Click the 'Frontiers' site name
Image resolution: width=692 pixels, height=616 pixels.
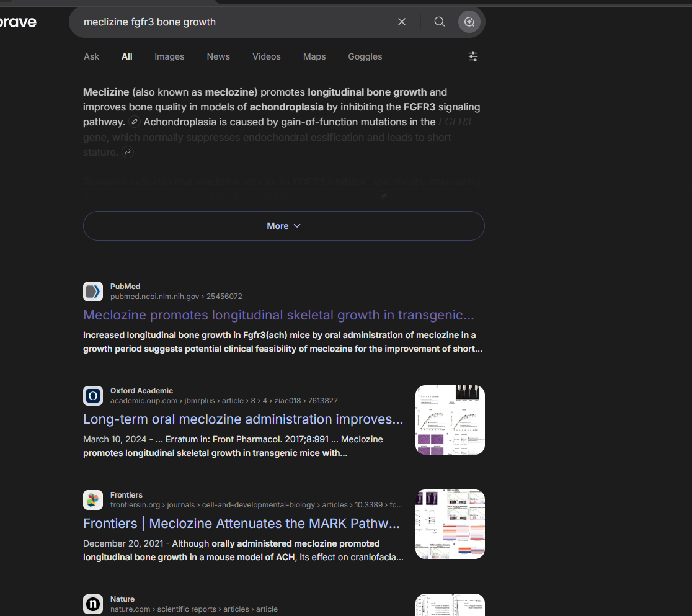pyautogui.click(x=126, y=495)
